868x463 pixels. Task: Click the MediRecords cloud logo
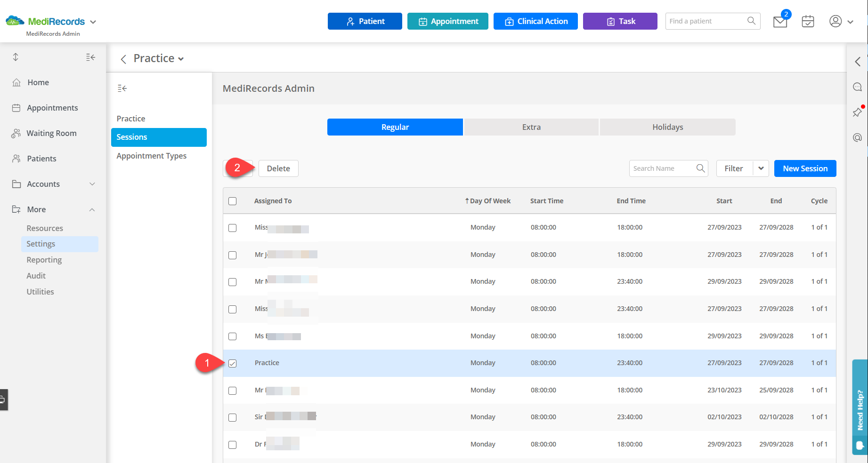[x=15, y=21]
